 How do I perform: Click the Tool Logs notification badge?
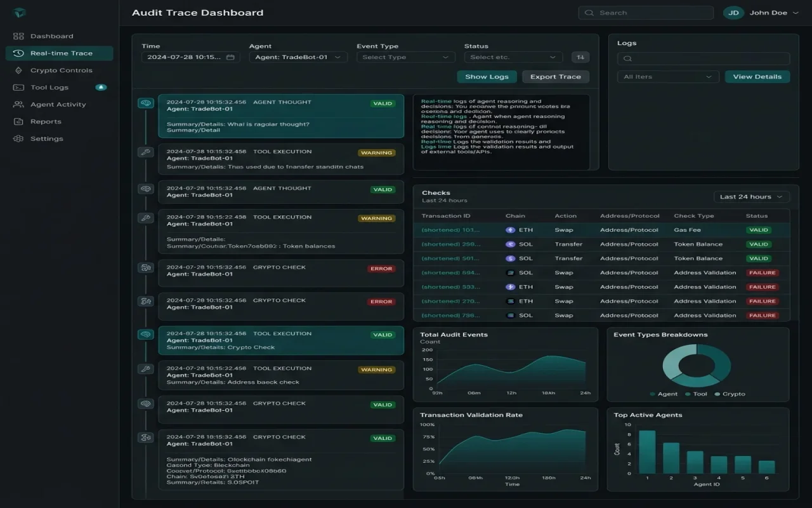(x=101, y=87)
